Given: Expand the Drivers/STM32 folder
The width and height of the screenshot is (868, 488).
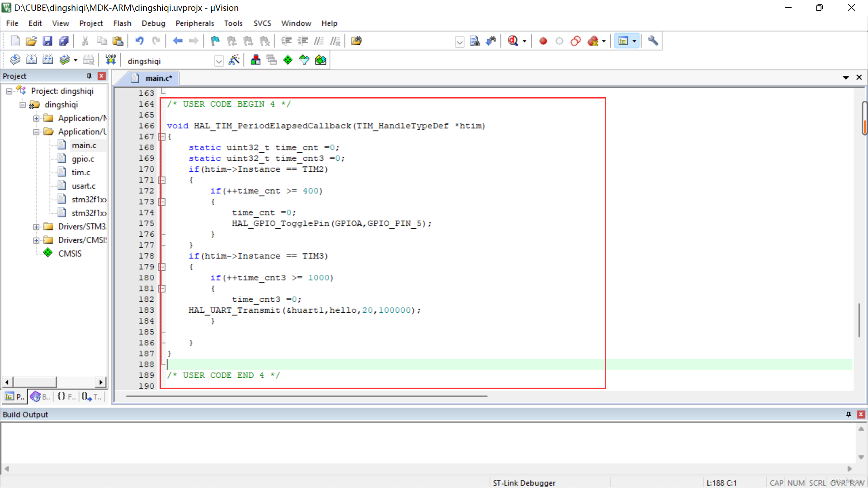Looking at the screenshot, I should [x=36, y=227].
